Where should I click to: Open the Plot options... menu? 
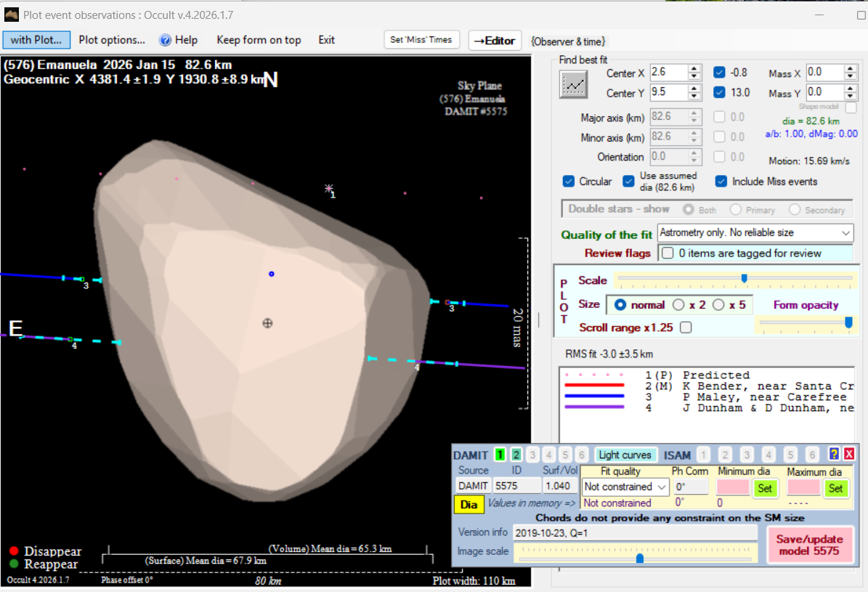(112, 40)
